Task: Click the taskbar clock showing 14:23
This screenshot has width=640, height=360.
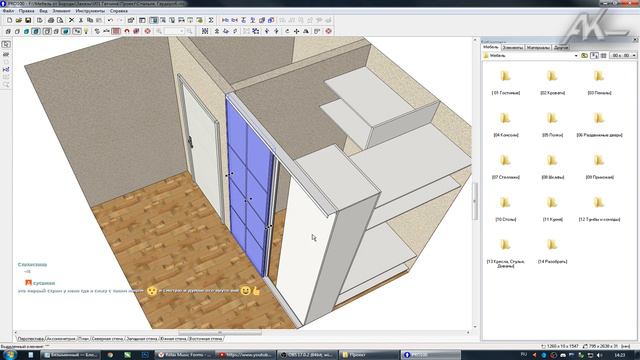Action: [x=620, y=355]
